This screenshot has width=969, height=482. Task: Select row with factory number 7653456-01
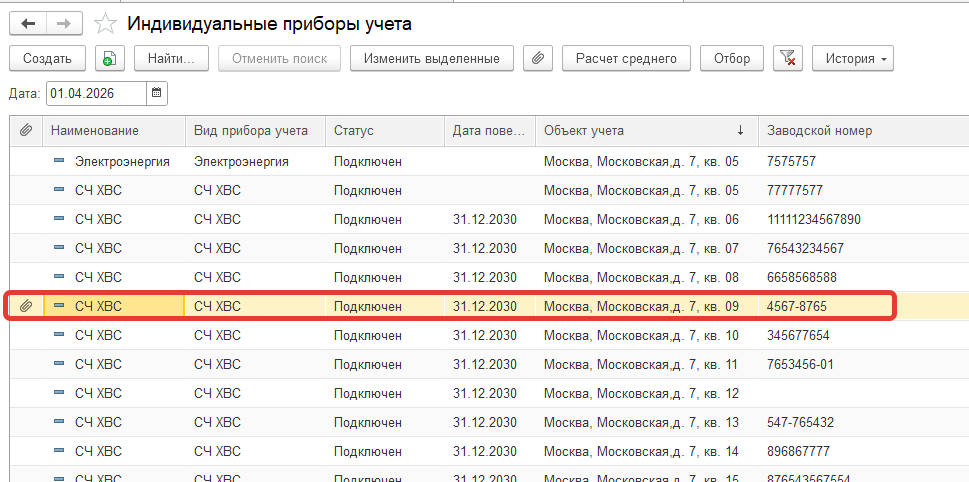[x=799, y=364]
